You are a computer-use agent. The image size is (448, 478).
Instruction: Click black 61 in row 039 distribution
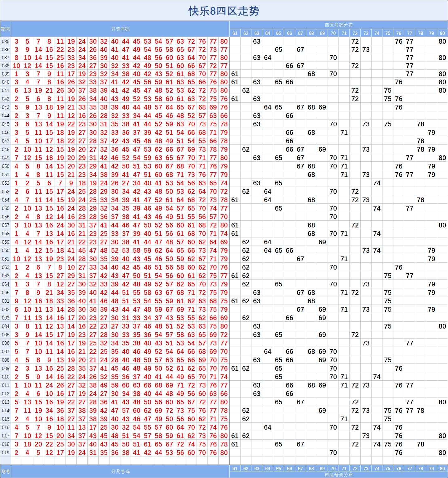235,74
